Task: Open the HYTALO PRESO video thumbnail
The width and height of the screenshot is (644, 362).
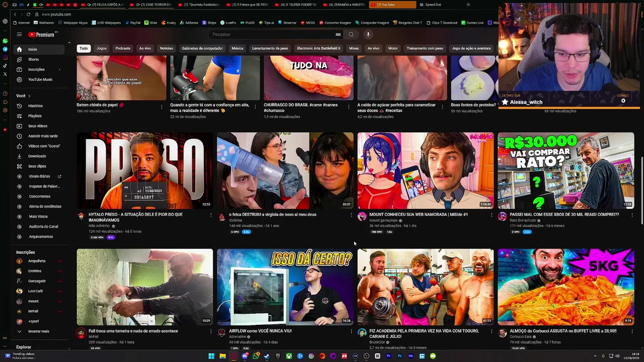Action: (145, 170)
